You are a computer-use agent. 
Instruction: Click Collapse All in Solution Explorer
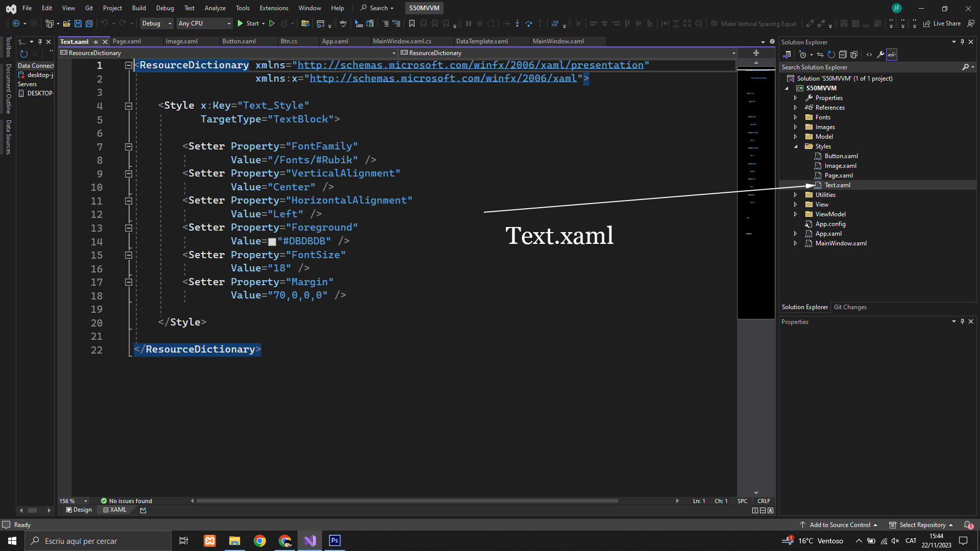(x=843, y=55)
